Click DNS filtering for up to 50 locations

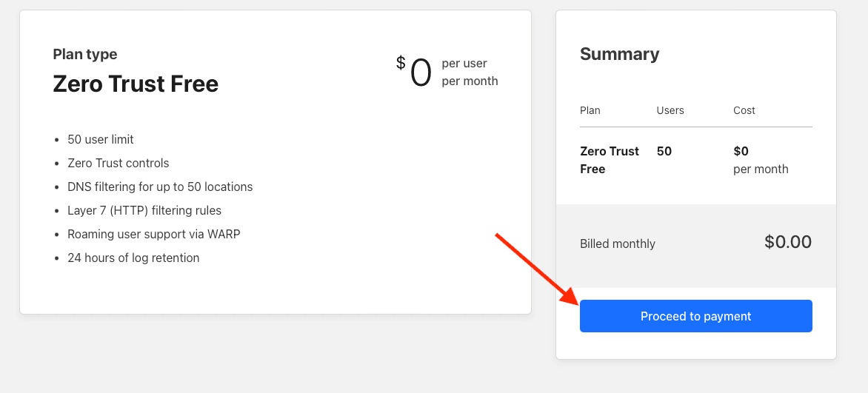pos(160,187)
